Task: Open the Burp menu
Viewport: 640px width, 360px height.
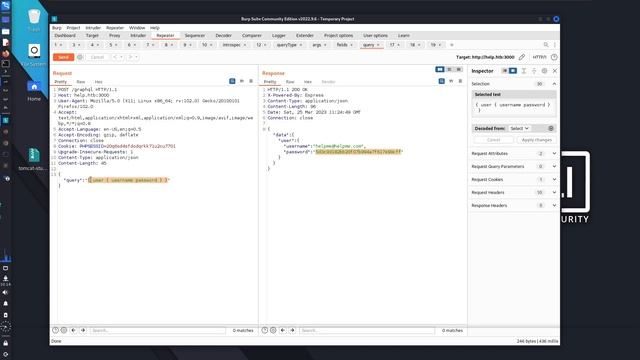Action: (x=57, y=28)
